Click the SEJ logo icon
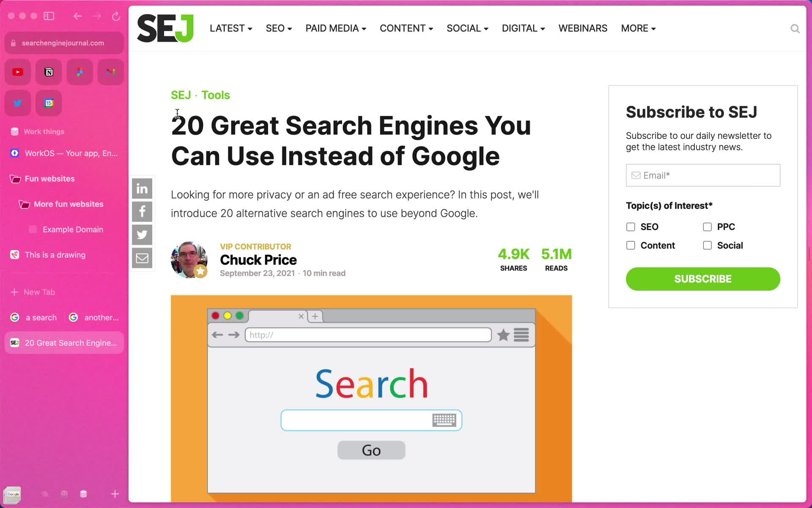This screenshot has width=812, height=508. pos(165,28)
